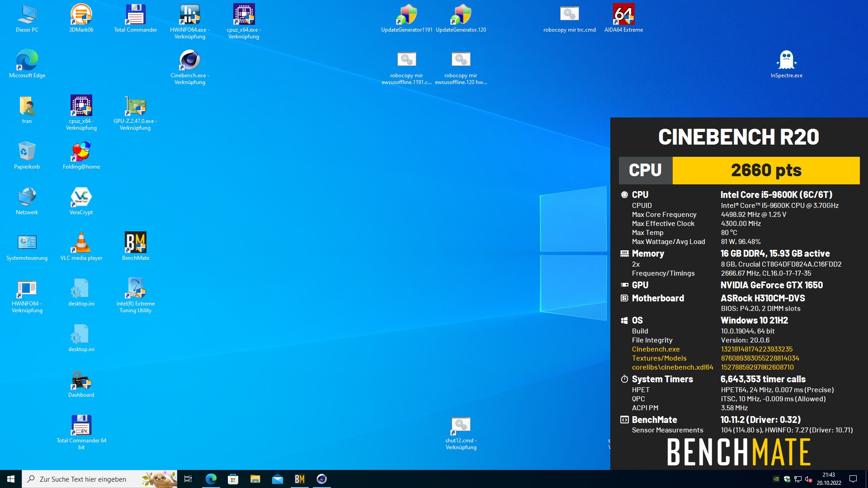Launch GPU-Z.2.47.0.exe shortcut
This screenshot has height=488, width=868.
pyautogui.click(x=135, y=113)
